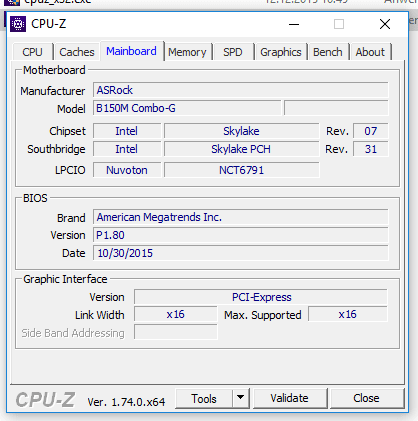Expand the Tools dropdown arrow

[x=241, y=398]
